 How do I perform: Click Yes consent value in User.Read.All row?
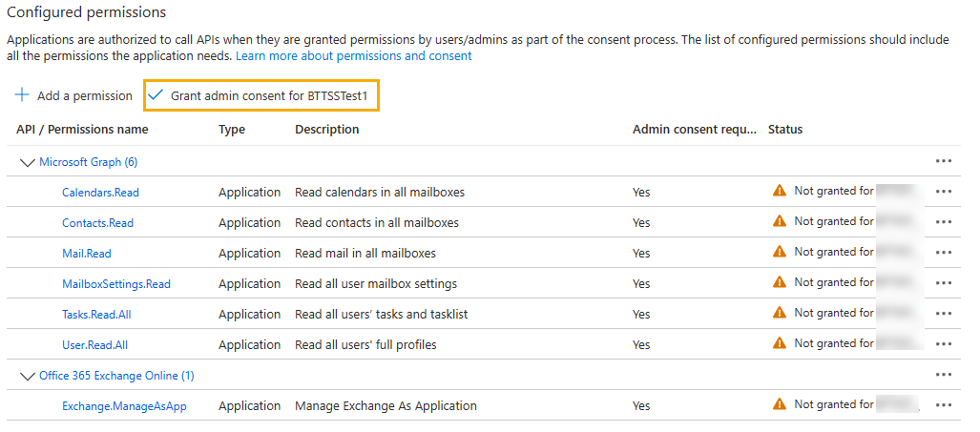(641, 344)
